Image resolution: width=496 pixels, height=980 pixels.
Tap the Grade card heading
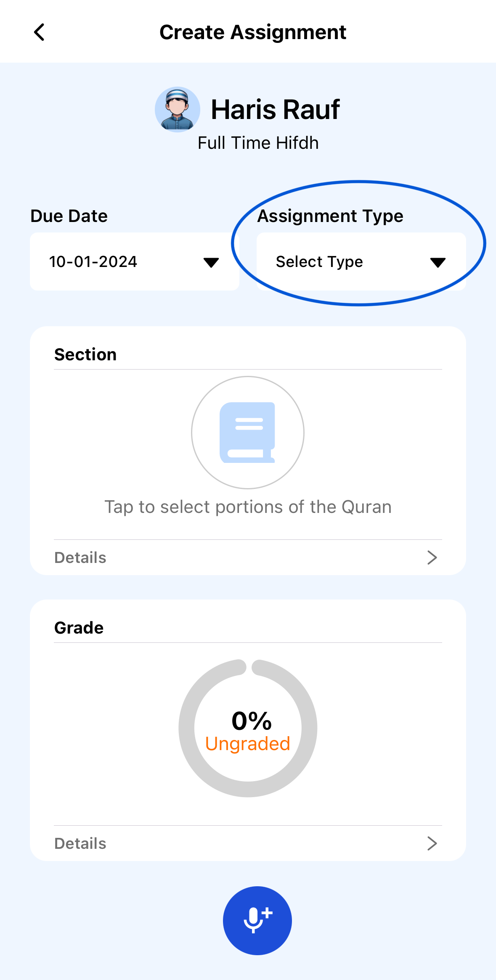(x=79, y=628)
